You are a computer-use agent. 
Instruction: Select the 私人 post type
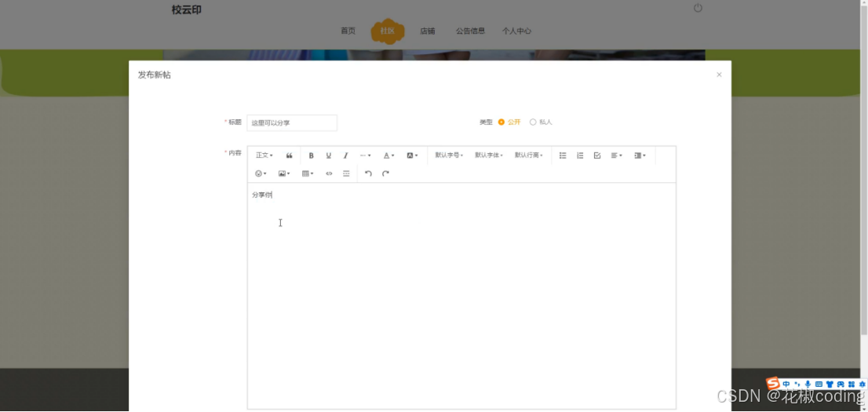pyautogui.click(x=541, y=122)
